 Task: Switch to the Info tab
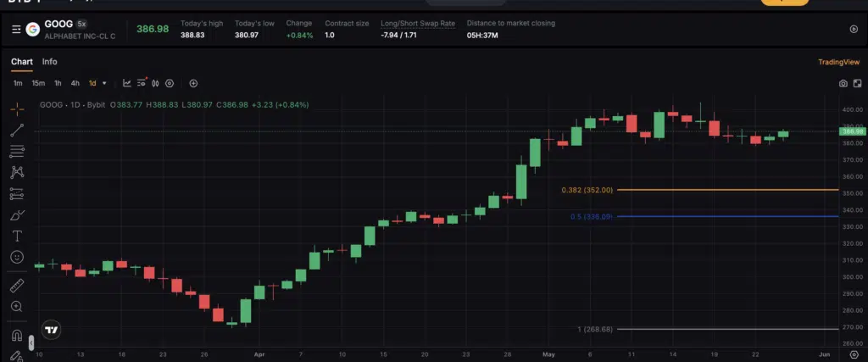(x=49, y=61)
